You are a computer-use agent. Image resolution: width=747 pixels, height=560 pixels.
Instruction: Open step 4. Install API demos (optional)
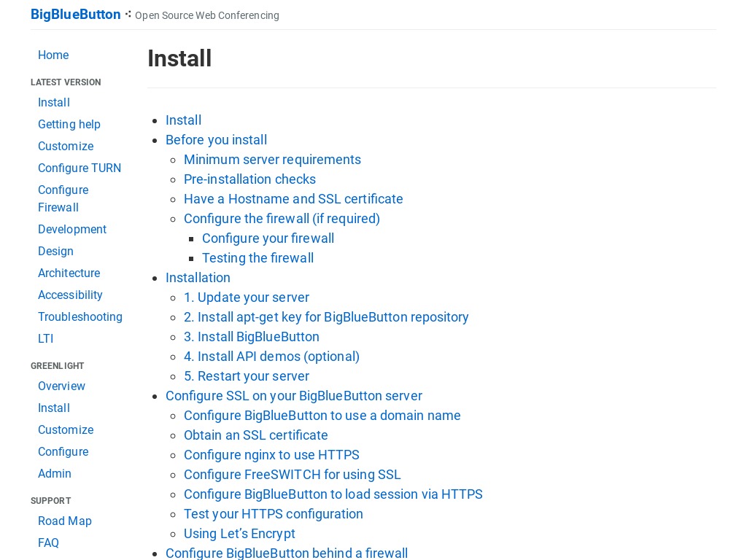(272, 357)
